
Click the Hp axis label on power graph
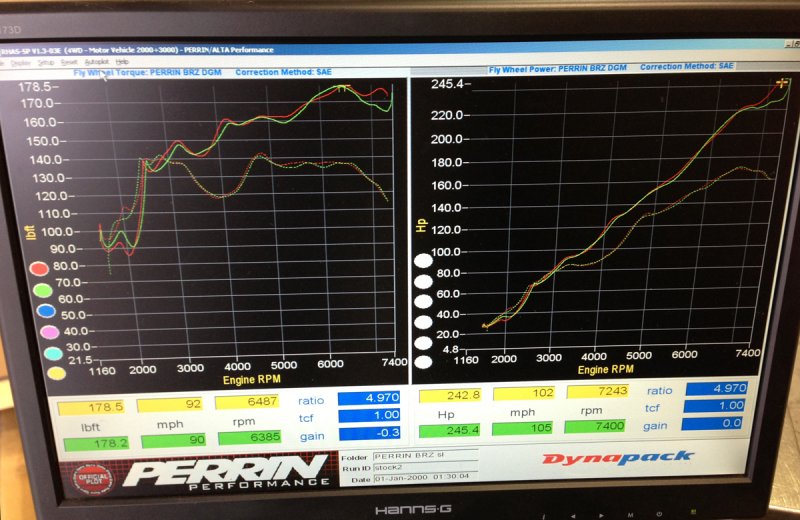[x=421, y=225]
